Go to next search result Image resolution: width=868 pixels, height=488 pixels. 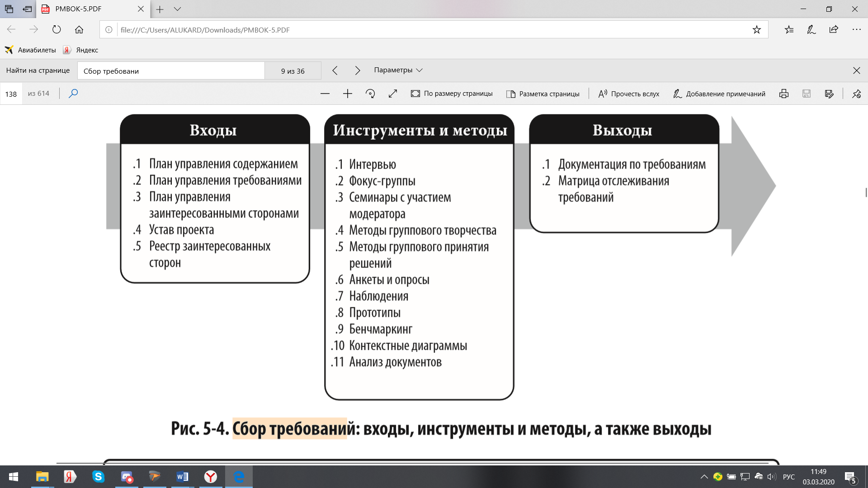[x=358, y=70]
